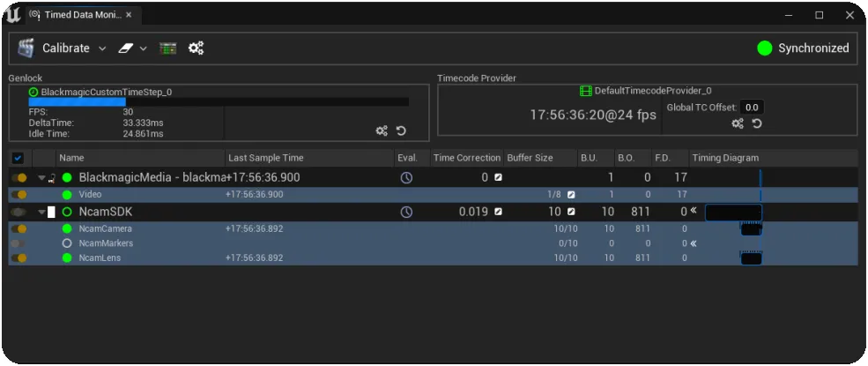Open the Genlock settings gears icon
This screenshot has width=868, height=366.
pyautogui.click(x=382, y=131)
